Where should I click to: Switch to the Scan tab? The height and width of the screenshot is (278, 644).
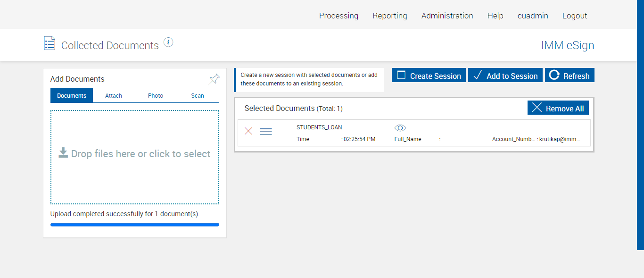(198, 95)
